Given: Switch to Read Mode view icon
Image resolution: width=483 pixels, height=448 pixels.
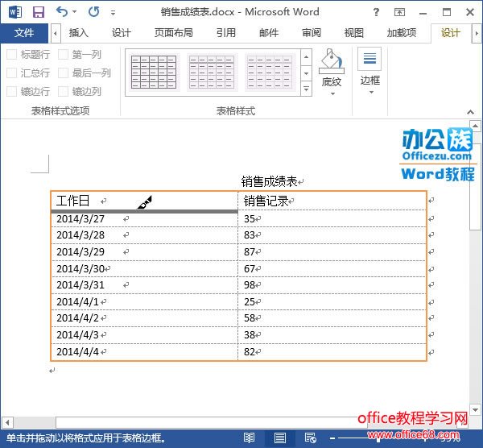Looking at the screenshot, I should click(249, 438).
